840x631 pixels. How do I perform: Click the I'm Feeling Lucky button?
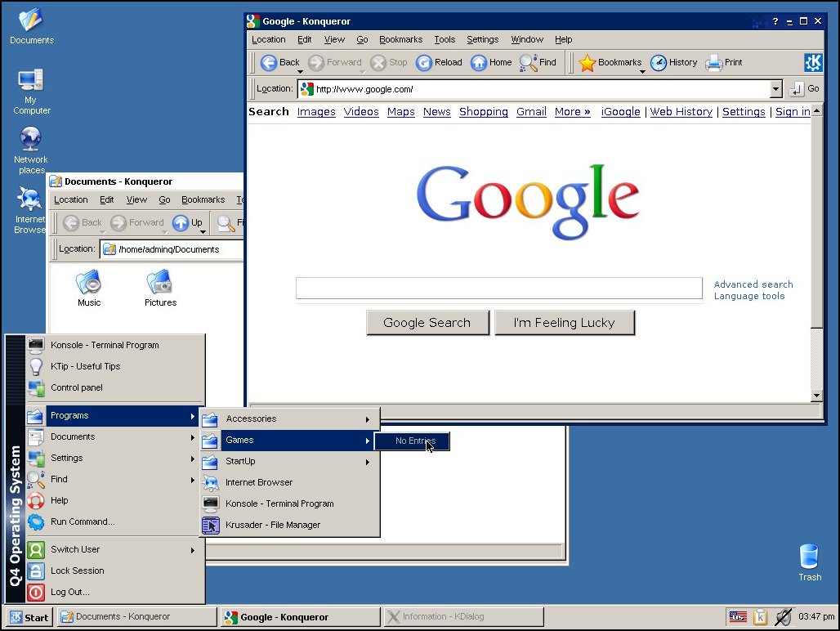[565, 323]
